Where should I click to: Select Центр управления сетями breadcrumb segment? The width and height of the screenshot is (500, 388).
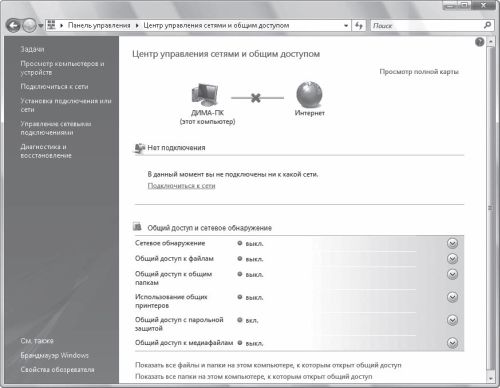pos(216,25)
